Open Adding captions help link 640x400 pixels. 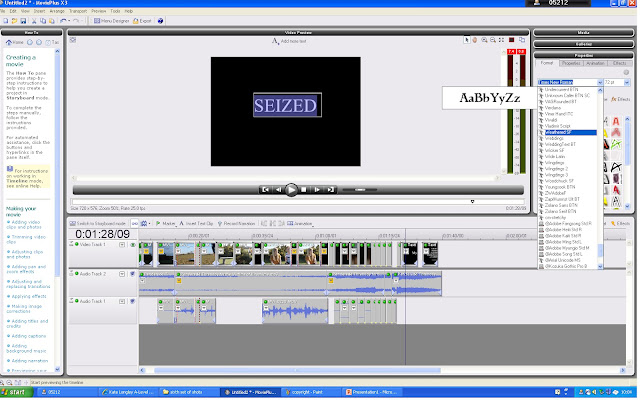pyautogui.click(x=29, y=336)
